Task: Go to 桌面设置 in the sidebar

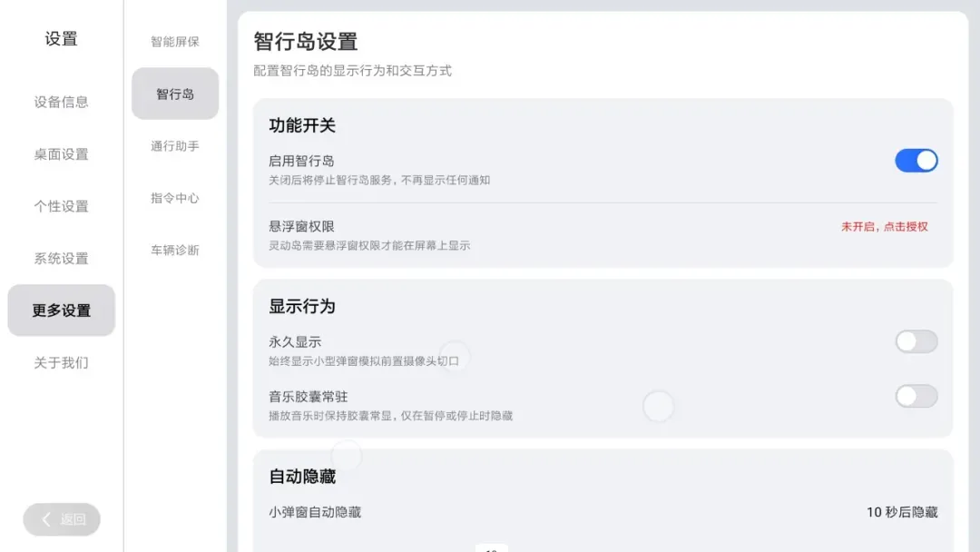Action: click(61, 154)
